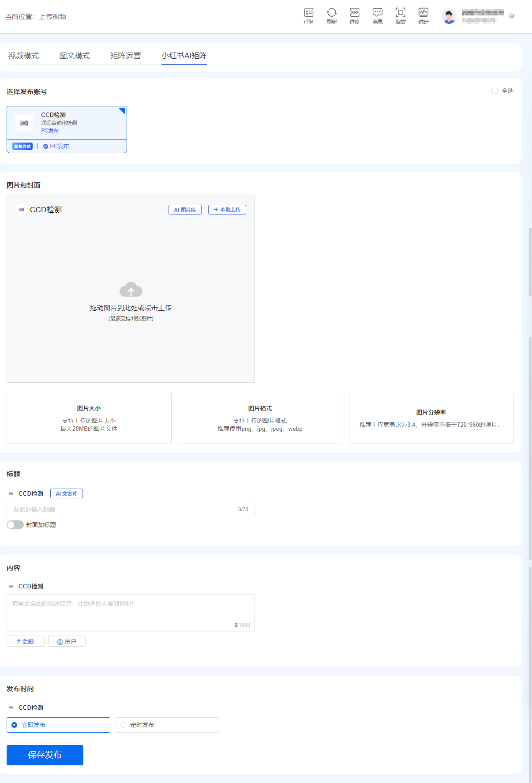Click the account card thumbnail image
The height and width of the screenshot is (783, 532).
(24, 123)
